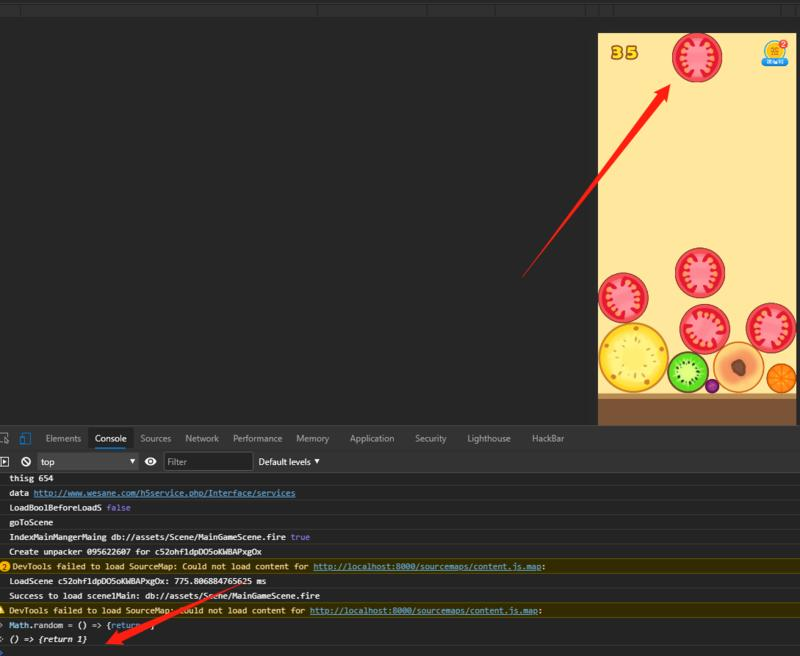Expand the returned arrow function result
Image resolution: width=800 pixels, height=656 pixels.
(x=4, y=639)
